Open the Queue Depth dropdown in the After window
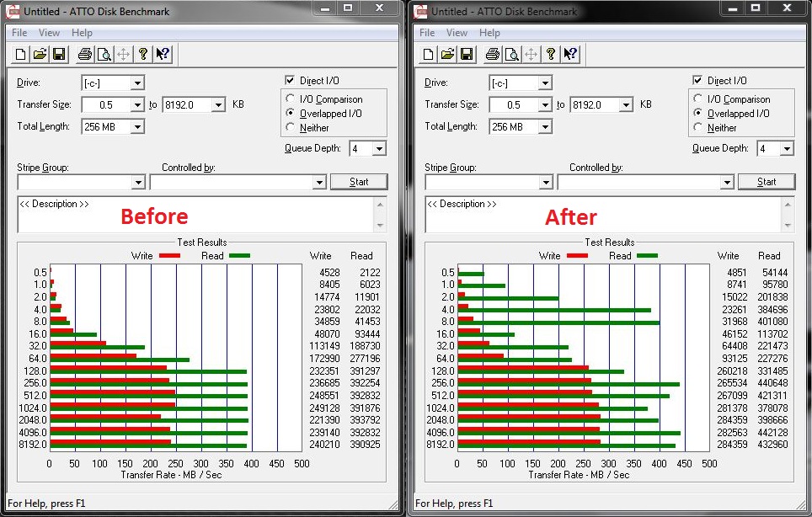 coord(787,149)
